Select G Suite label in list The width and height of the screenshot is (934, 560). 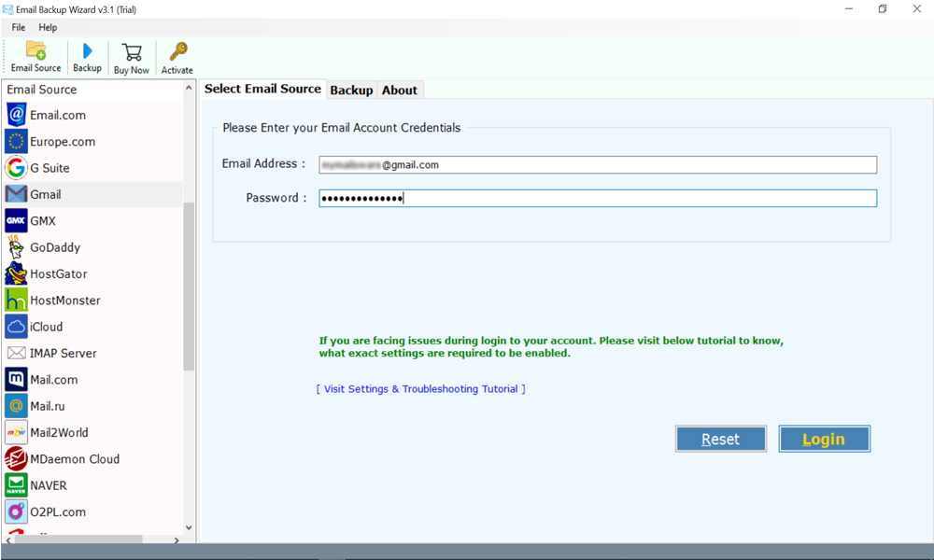50,168
